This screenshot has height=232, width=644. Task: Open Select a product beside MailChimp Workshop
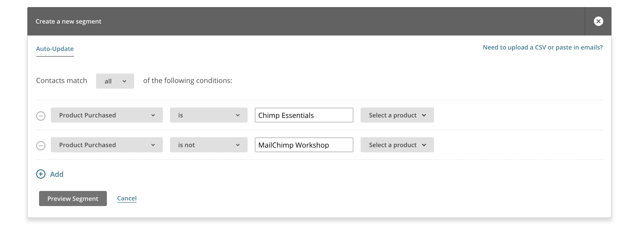tap(397, 145)
